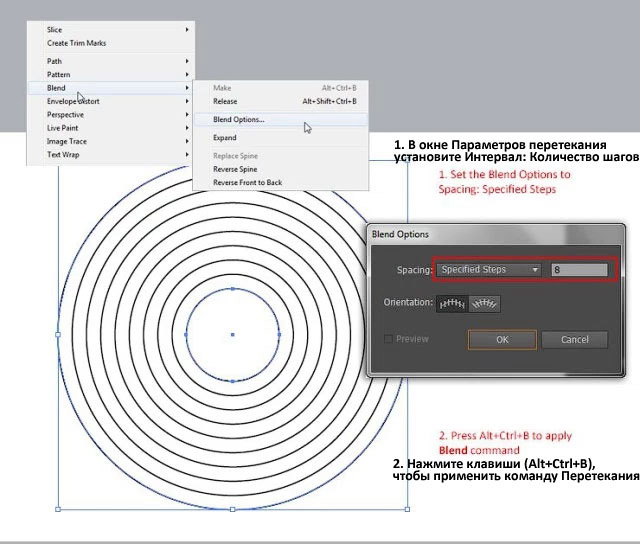Open the Pattern submenu
The height and width of the screenshot is (544, 640).
[x=111, y=74]
